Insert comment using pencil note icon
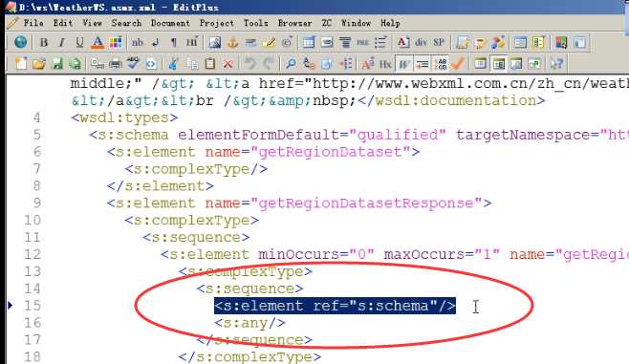The width and height of the screenshot is (629, 364). [269, 42]
